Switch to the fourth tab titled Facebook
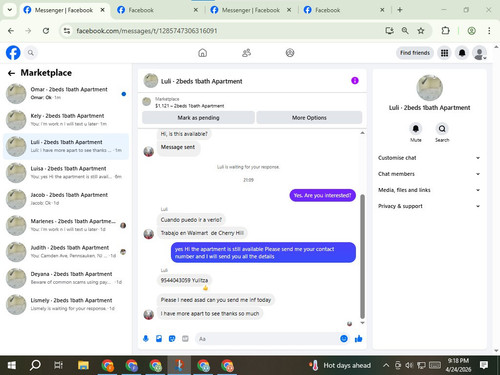 tap(343, 10)
